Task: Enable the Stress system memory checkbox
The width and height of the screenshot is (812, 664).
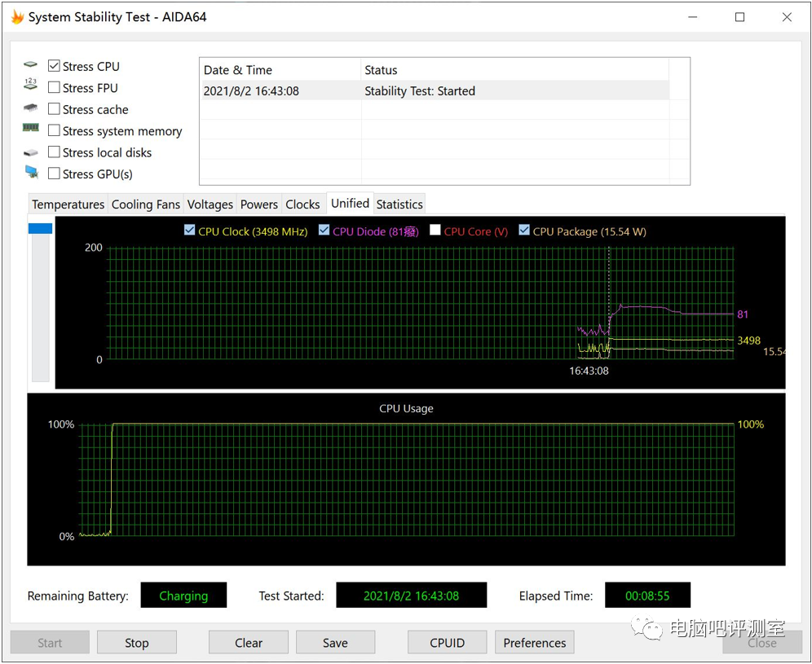Action: pyautogui.click(x=54, y=130)
